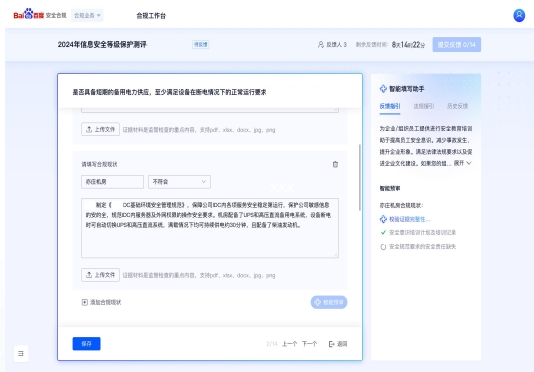
Task: Click the 安全意识培训计划及培训记录 check item
Action: 418,232
